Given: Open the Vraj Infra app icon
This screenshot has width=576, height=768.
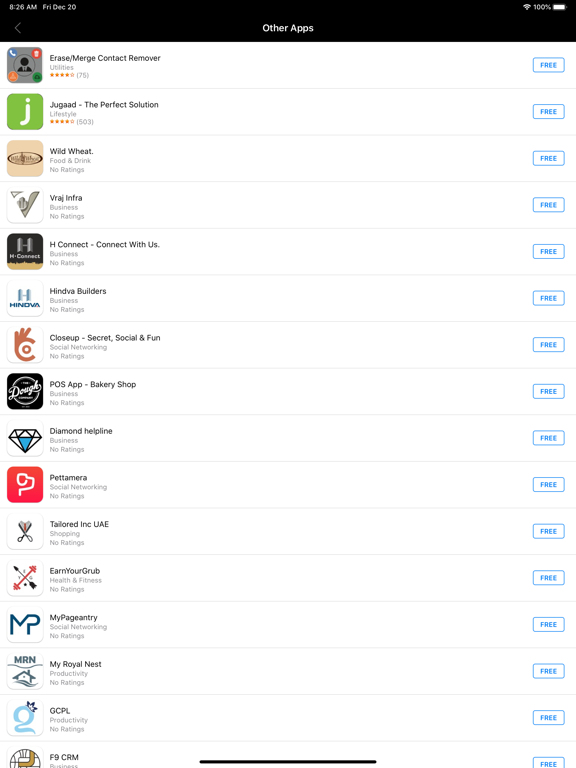Looking at the screenshot, I should pyautogui.click(x=25, y=205).
